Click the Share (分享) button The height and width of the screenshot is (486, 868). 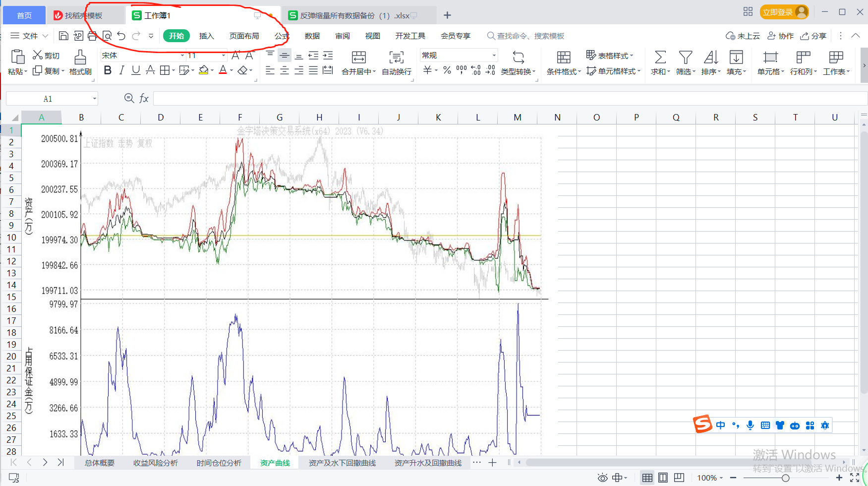[813, 36]
